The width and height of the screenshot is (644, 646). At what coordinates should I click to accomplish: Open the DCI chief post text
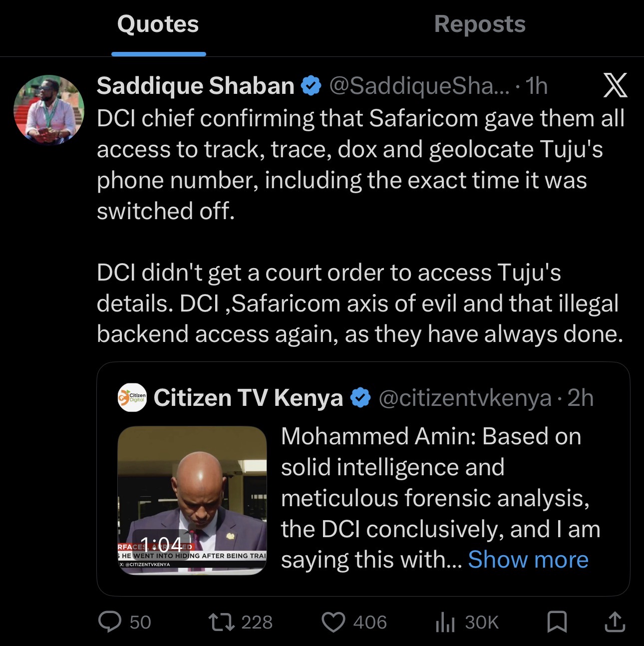pyautogui.click(x=359, y=165)
